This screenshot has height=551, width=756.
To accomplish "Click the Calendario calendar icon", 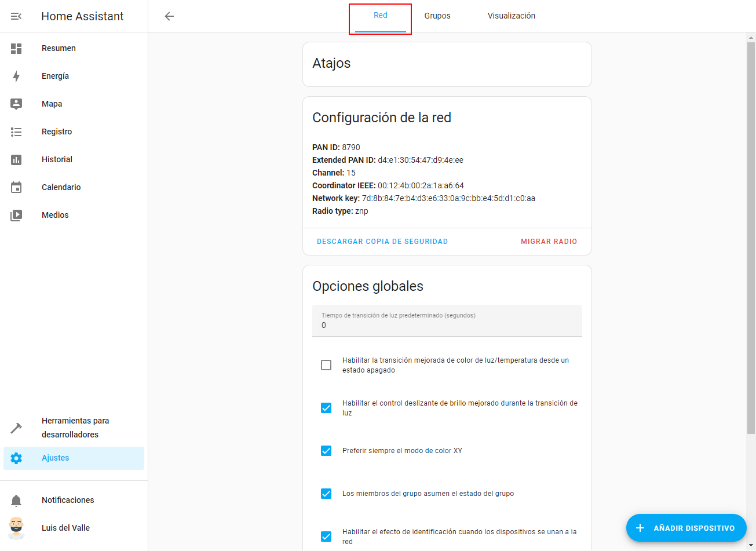I will [x=16, y=188].
